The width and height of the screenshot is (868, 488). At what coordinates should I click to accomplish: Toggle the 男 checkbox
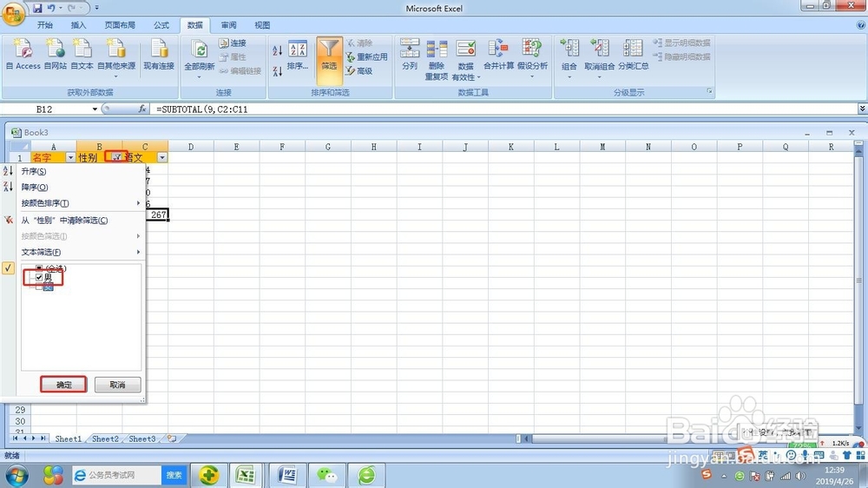(x=39, y=277)
